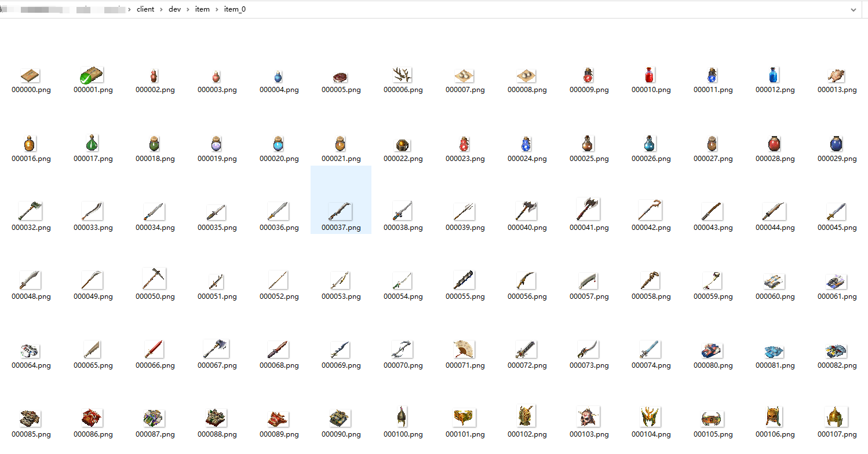Click the 000022.png filename label
Viewport: 868px width, 454px height.
[x=403, y=159]
